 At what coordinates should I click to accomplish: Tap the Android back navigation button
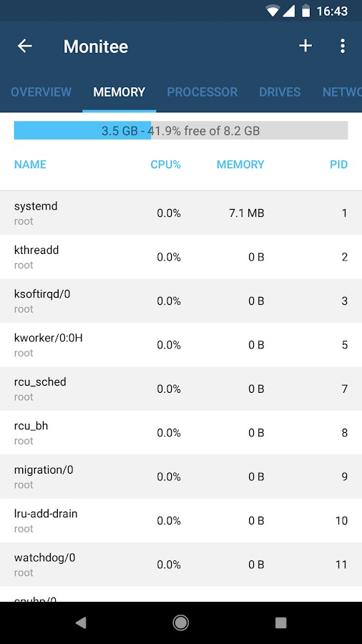coord(81,623)
